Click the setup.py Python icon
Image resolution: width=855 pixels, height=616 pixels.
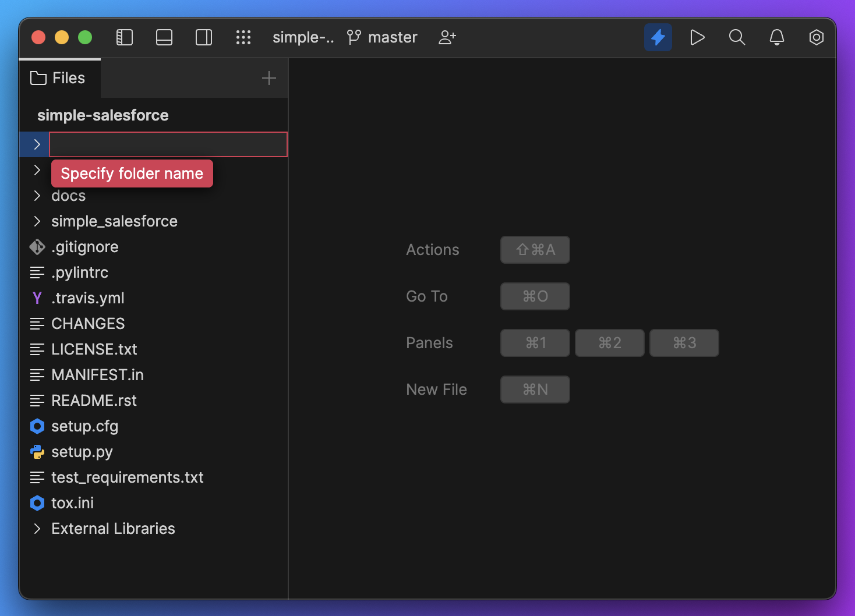(x=37, y=452)
